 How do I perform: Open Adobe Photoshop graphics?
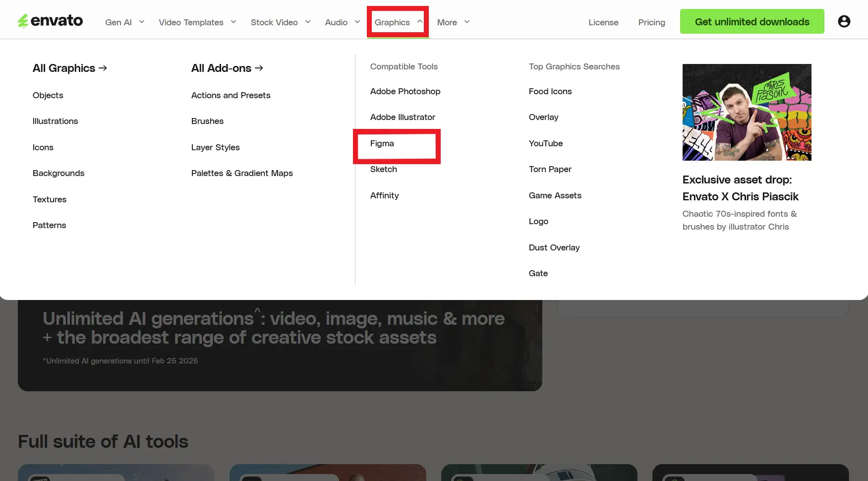click(x=405, y=91)
